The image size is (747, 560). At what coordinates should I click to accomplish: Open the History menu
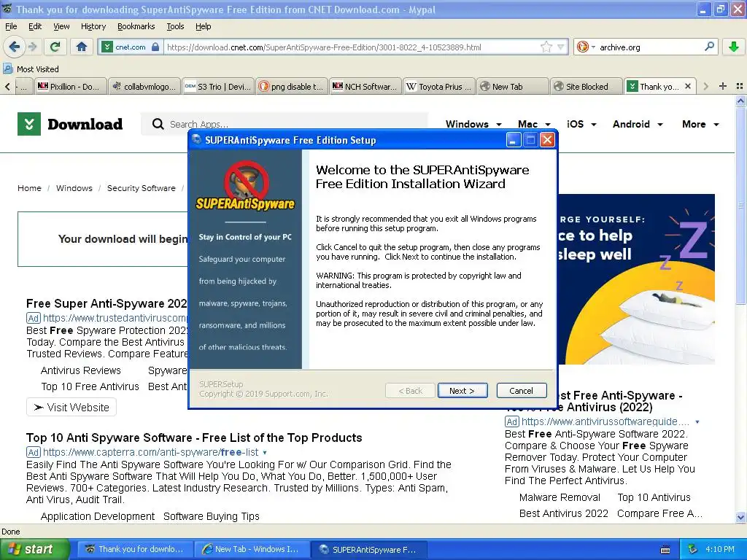[x=93, y=26]
